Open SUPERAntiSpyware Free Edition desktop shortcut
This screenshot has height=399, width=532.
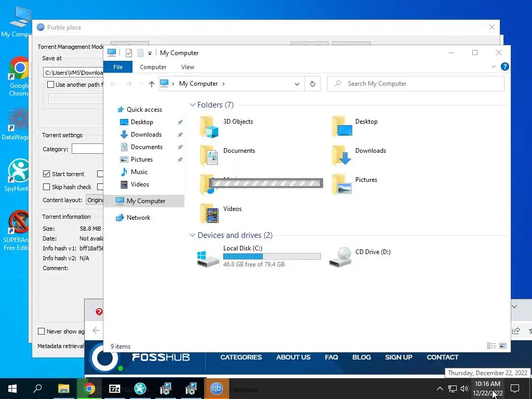tap(16, 230)
